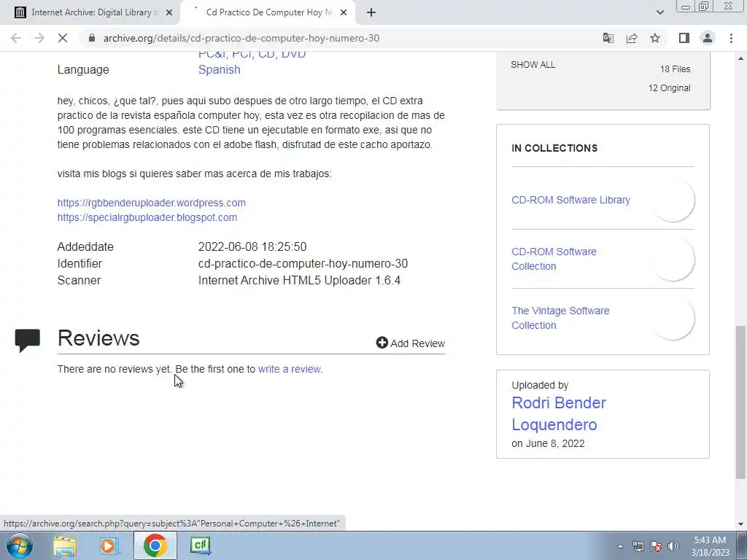
Task: Click the CD-ROM Software Collection thumbnail
Action: 673,259
